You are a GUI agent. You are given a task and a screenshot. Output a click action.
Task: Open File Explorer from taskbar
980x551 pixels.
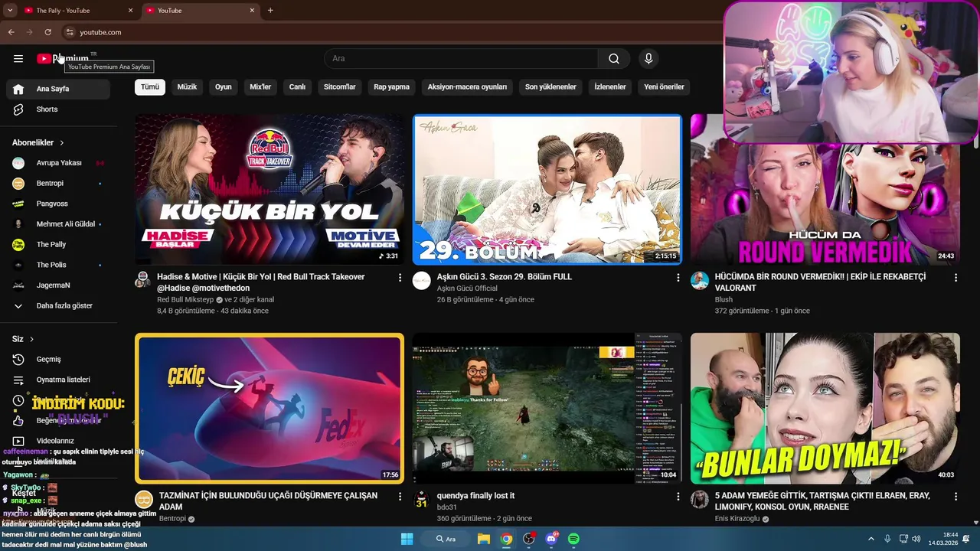[484, 539]
